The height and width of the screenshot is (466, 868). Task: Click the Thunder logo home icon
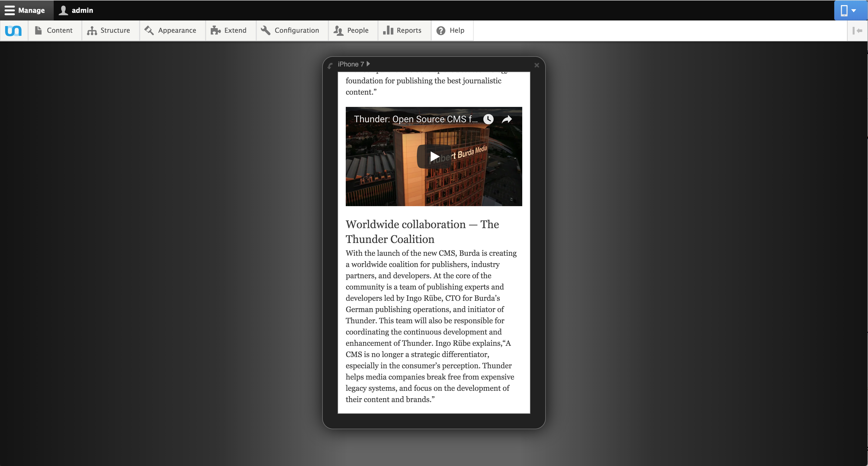[x=14, y=31]
